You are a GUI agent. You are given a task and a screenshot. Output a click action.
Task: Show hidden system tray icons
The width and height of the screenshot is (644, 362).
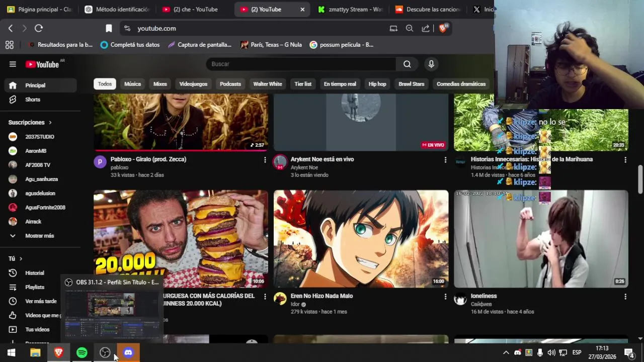[x=506, y=352]
